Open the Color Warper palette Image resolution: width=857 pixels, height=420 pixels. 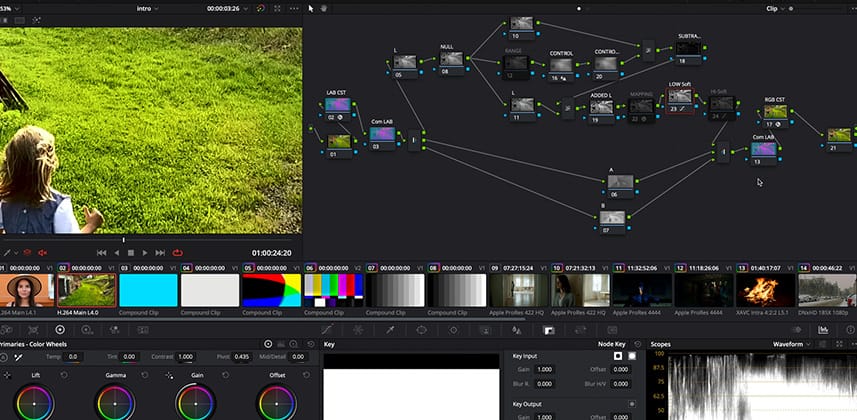click(x=358, y=330)
